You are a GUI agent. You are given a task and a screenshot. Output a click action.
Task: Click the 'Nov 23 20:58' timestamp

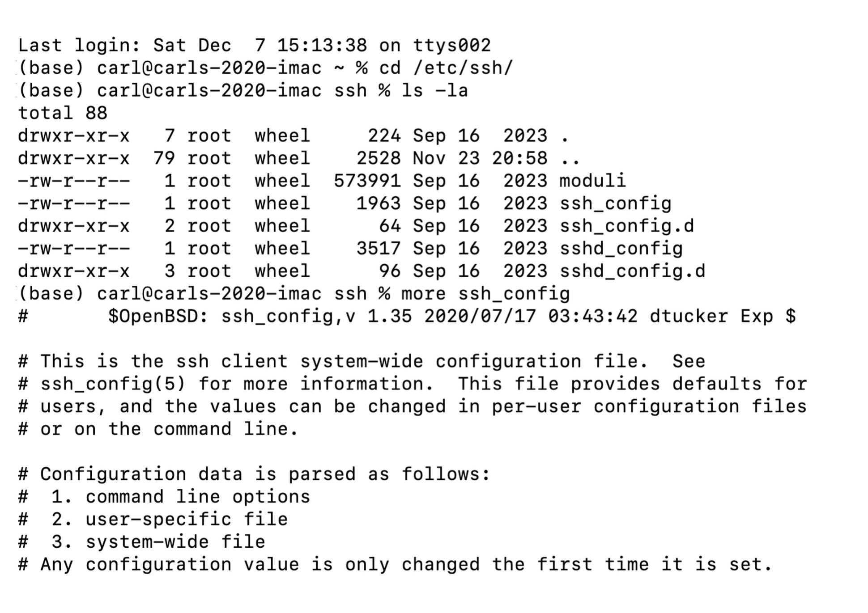[x=480, y=158]
